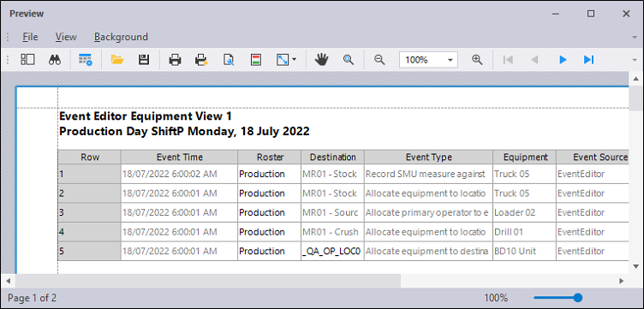Click horizontal scrollbar right arrow
This screenshot has height=309, width=644.
pos(622,281)
